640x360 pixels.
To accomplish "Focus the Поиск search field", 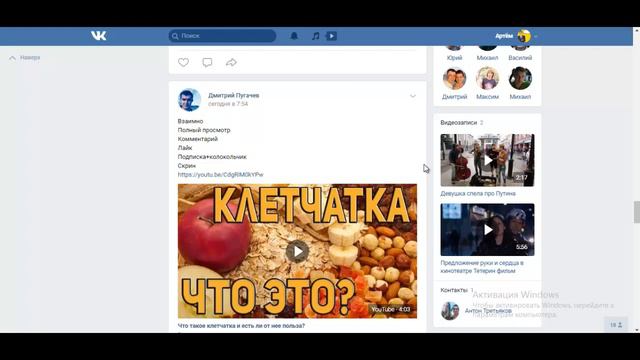I will 222,36.
